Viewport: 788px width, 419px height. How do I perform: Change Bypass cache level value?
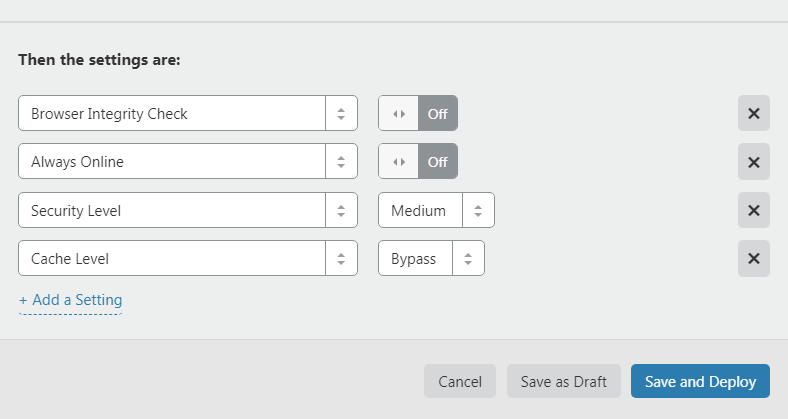coord(414,258)
